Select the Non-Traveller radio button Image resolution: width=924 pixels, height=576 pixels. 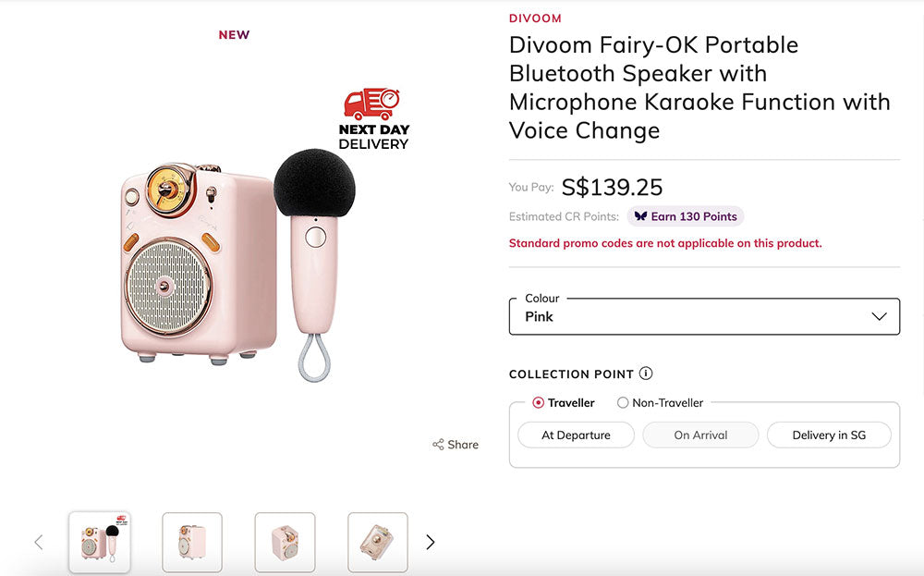click(x=623, y=403)
